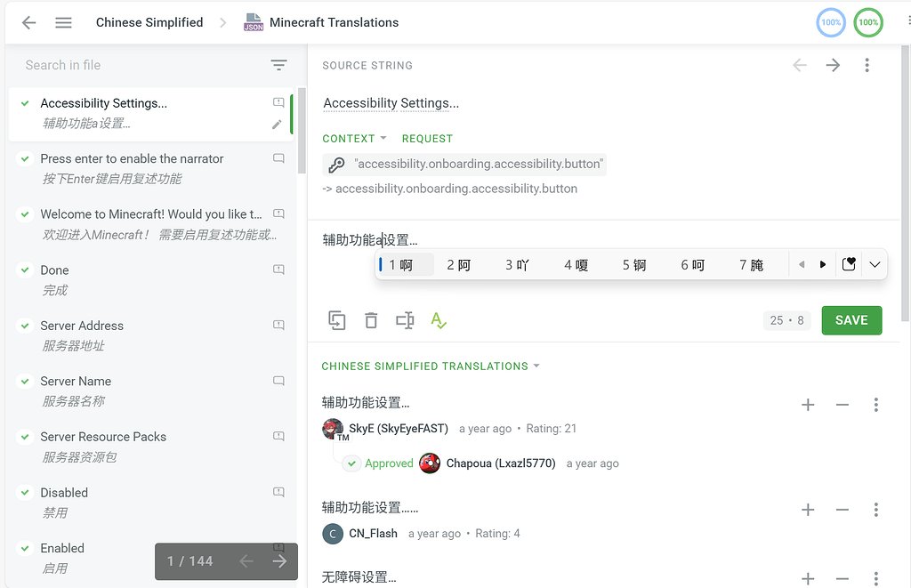This screenshot has width=911, height=588.
Task: Vote up SkyE's translation
Action: 808,405
